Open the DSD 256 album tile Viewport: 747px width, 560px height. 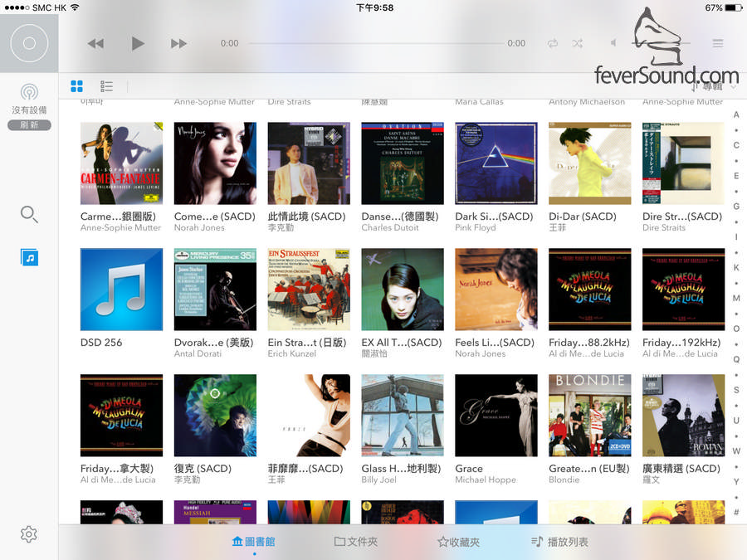(x=121, y=290)
